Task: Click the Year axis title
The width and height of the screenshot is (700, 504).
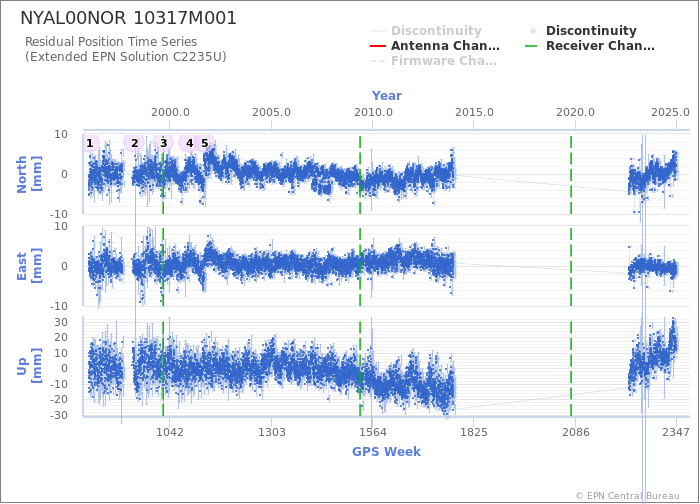Action: pyautogui.click(x=387, y=96)
